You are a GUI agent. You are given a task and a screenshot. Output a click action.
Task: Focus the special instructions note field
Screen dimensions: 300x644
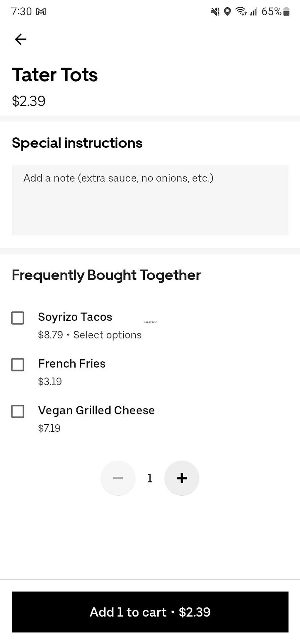150,200
